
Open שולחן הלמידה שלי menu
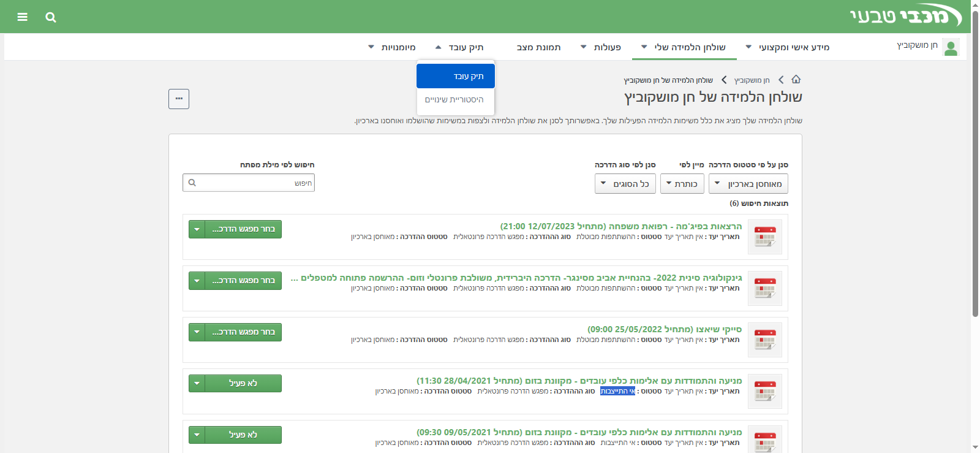click(684, 47)
